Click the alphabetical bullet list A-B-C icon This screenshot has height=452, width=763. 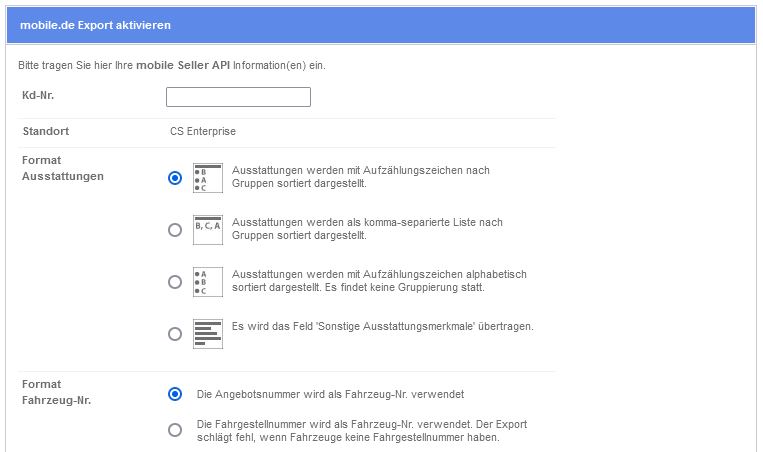(208, 282)
